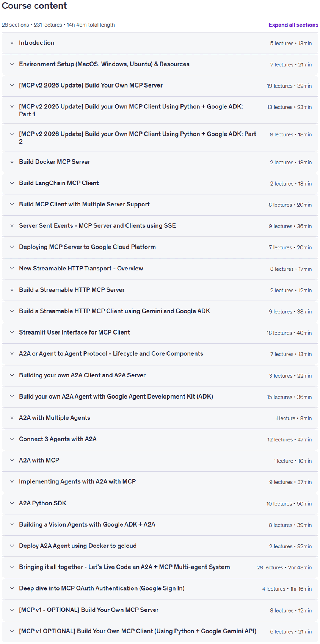Expand the Introduction section chevron
Image resolution: width=320 pixels, height=644 pixels.
coord(12,43)
